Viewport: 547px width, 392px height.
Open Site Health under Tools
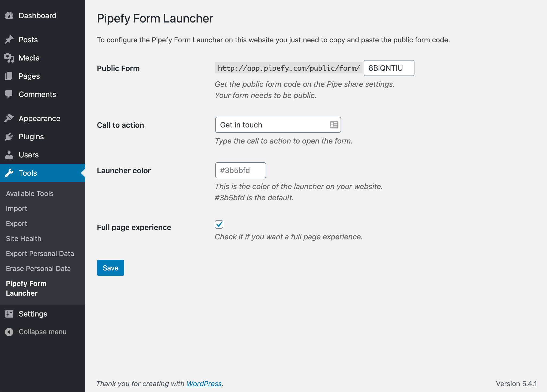[24, 239]
